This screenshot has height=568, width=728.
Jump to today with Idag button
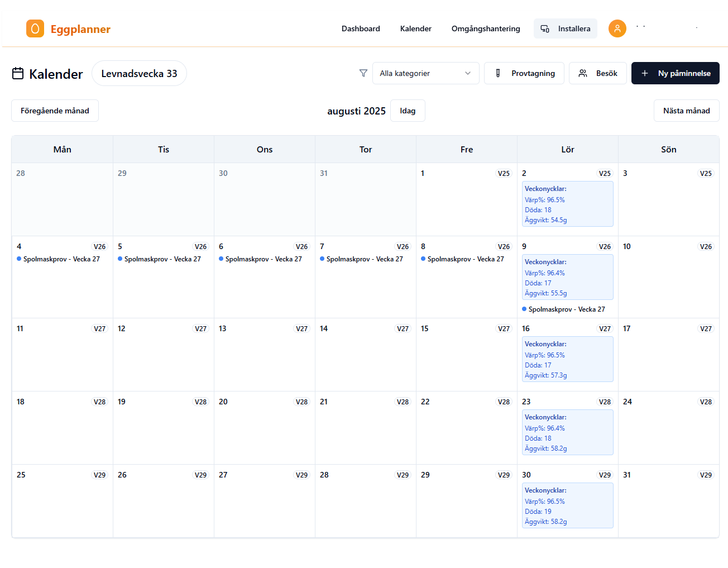point(408,111)
